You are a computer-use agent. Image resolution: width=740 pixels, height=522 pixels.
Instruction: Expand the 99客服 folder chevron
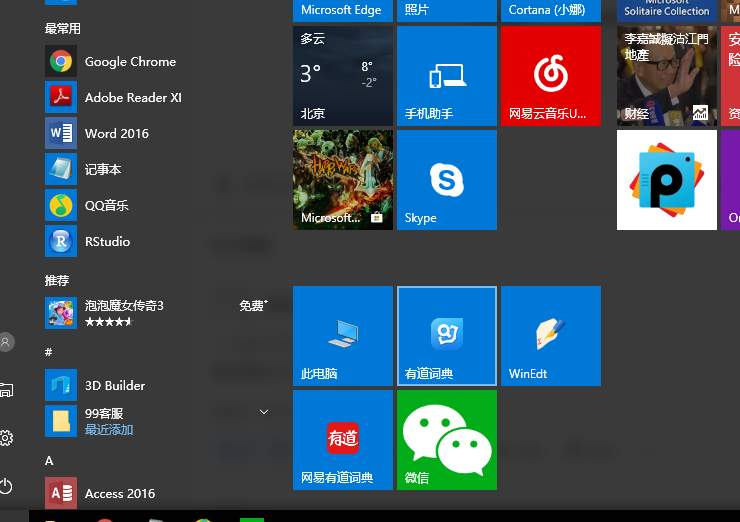click(264, 412)
